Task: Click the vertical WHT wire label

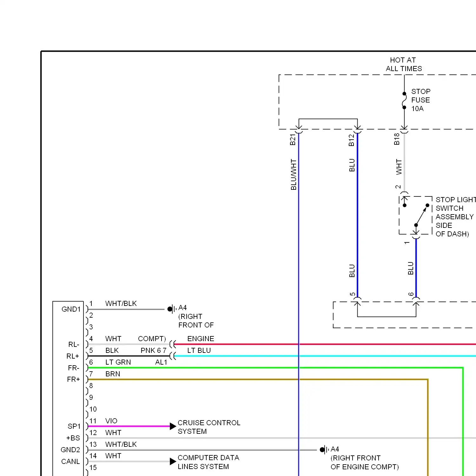Action: (399, 167)
